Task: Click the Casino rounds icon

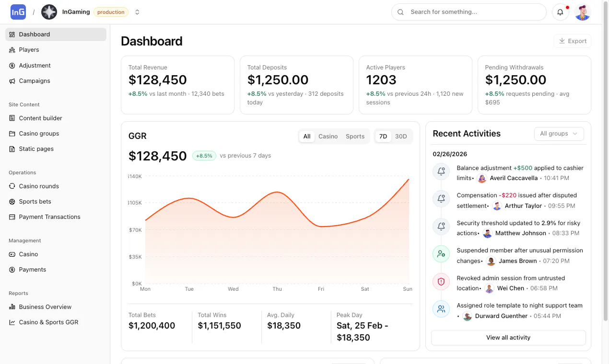Action: click(12, 186)
